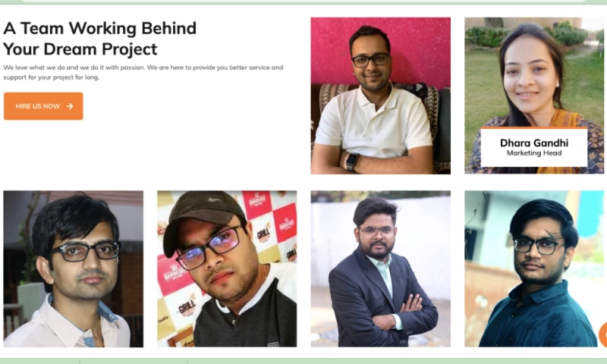The image size is (607, 364).
Task: Click the crossed arms of the suited man
Action: pyautogui.click(x=395, y=313)
